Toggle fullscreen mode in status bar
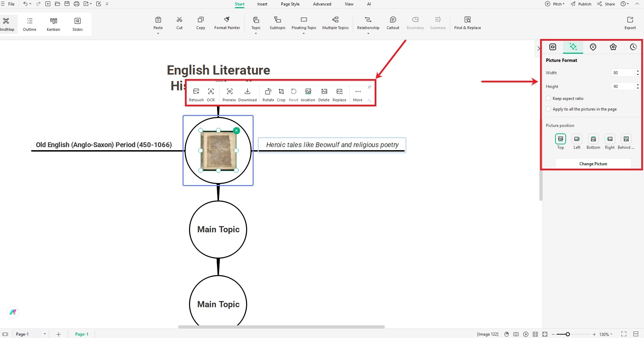 coord(624,334)
